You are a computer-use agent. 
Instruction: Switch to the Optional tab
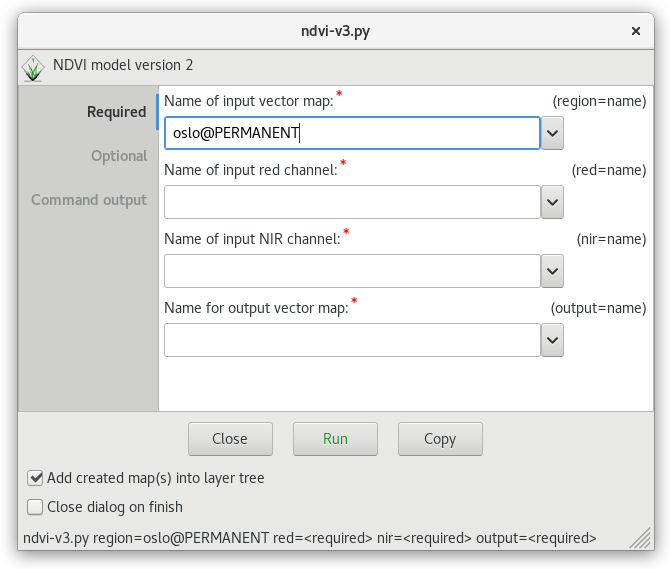point(119,156)
